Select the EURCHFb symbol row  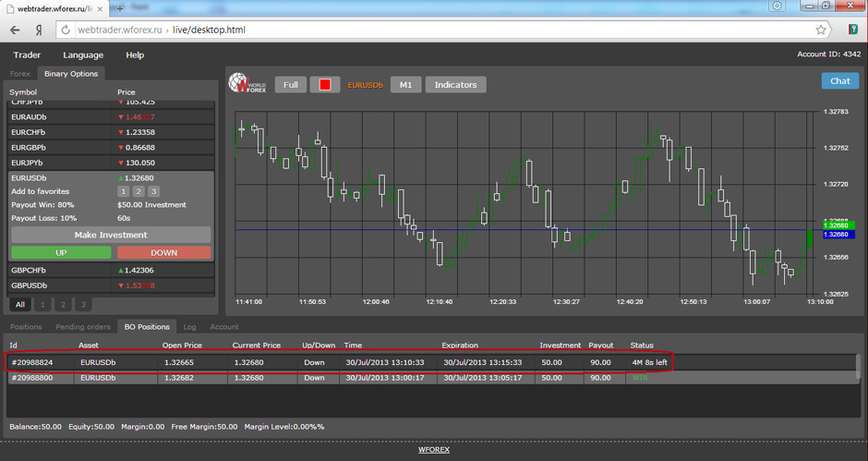coord(111,132)
